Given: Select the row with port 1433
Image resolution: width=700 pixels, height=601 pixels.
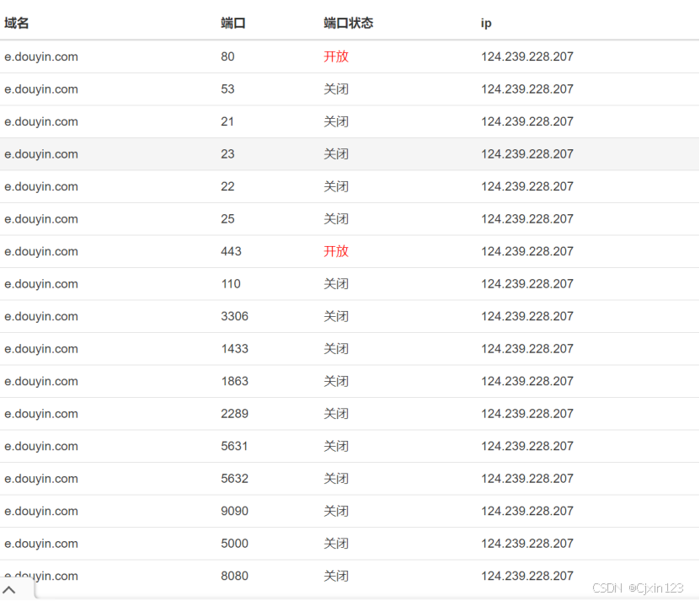Looking at the screenshot, I should click(350, 349).
